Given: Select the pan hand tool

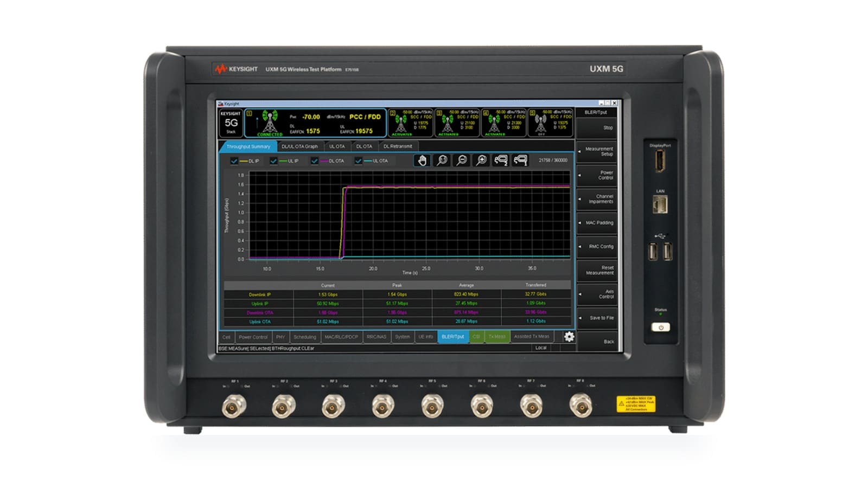Looking at the screenshot, I should (422, 160).
